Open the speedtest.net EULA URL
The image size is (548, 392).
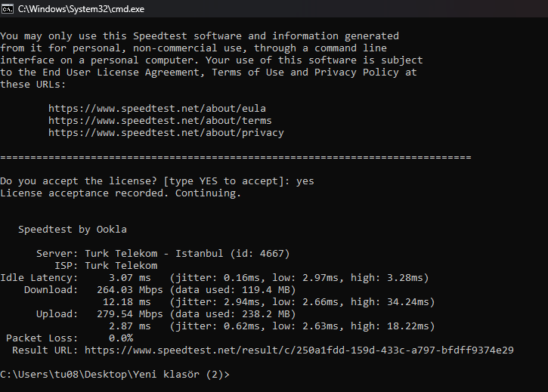(157, 108)
